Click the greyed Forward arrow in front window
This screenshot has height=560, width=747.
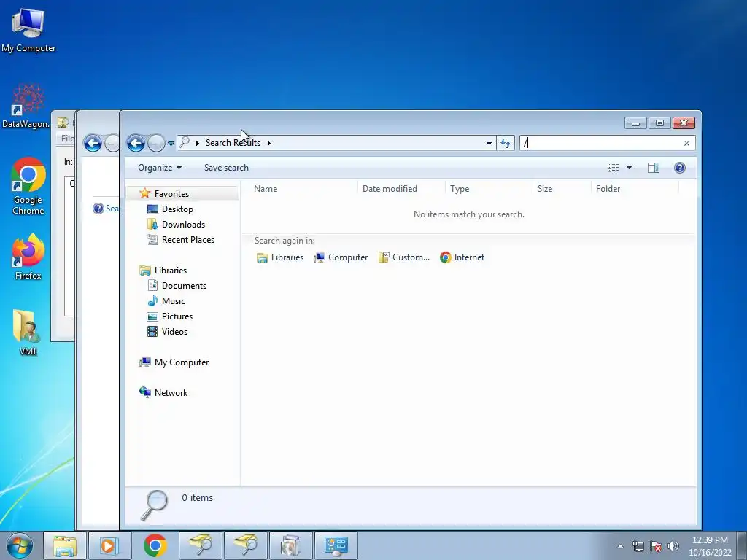(156, 143)
